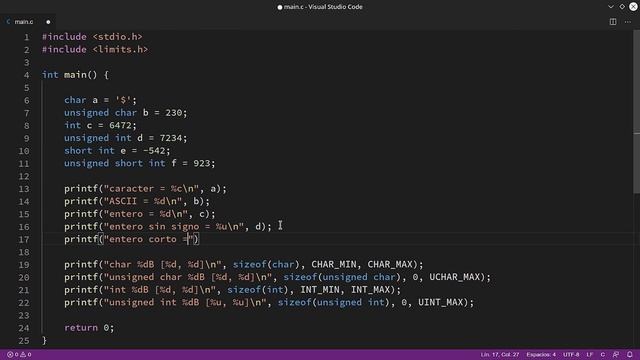Open the editor More Actions ellipsis
The height and width of the screenshot is (360, 640).
(x=627, y=22)
